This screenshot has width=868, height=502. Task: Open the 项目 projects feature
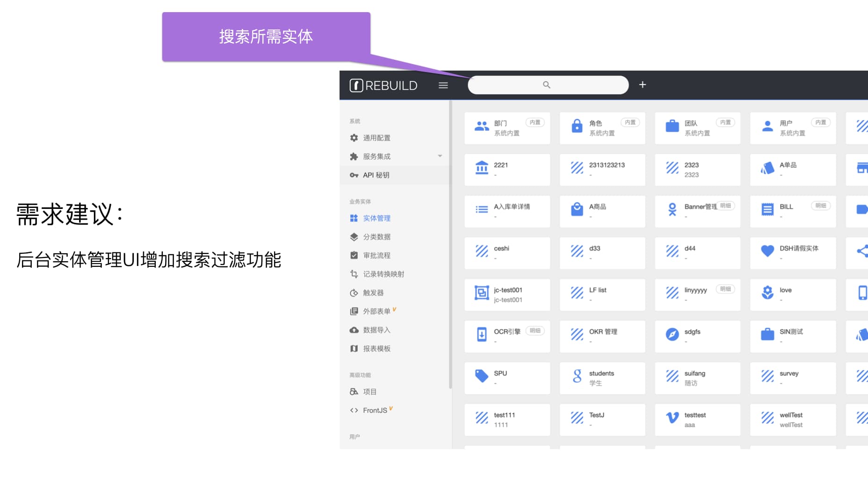pos(369,391)
